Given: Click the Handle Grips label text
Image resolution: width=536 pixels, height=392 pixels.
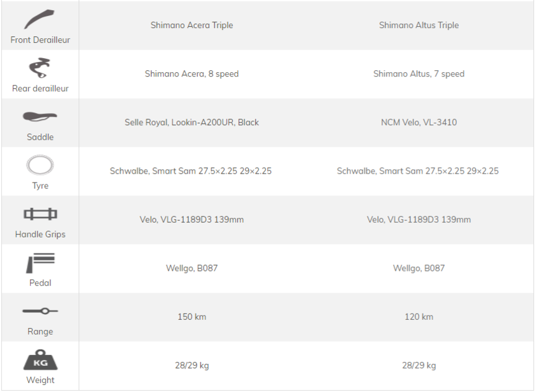Looking at the screenshot, I should point(40,234).
